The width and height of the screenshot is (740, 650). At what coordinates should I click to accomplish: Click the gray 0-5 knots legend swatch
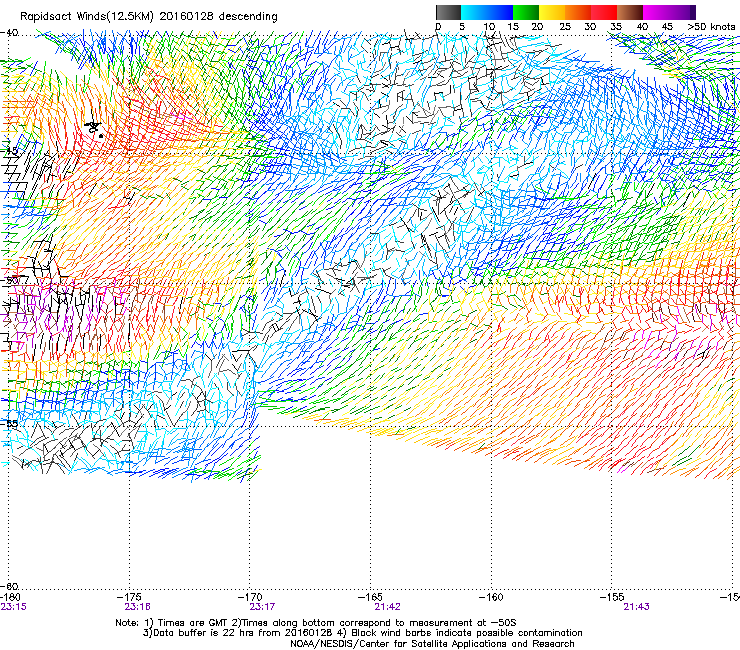(x=448, y=12)
